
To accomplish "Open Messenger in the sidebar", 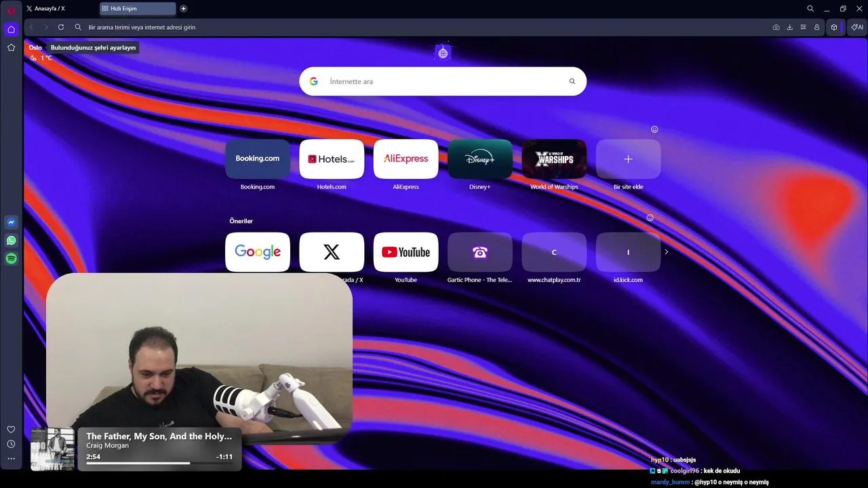I will click(x=11, y=222).
